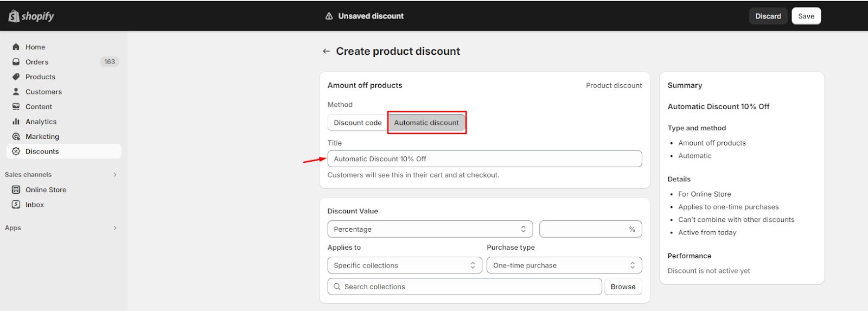Image resolution: width=868 pixels, height=311 pixels.
Task: Click the Customers person icon
Action: (16, 92)
